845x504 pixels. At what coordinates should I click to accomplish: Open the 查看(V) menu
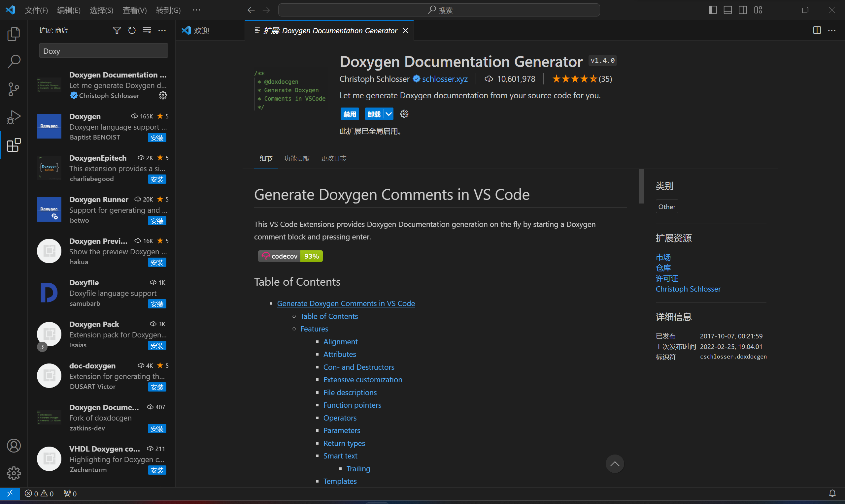pos(135,10)
